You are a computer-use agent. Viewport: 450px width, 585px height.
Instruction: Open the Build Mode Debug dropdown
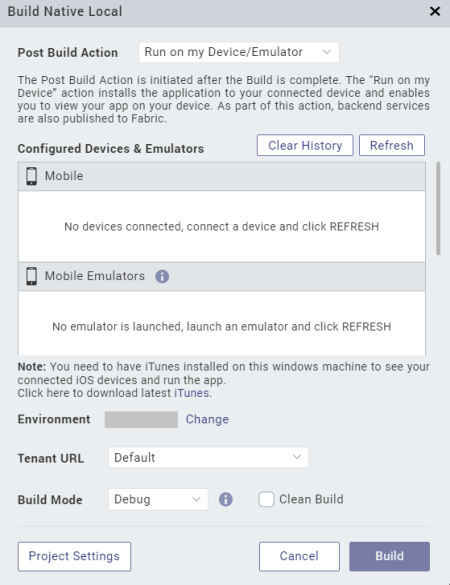[158, 499]
